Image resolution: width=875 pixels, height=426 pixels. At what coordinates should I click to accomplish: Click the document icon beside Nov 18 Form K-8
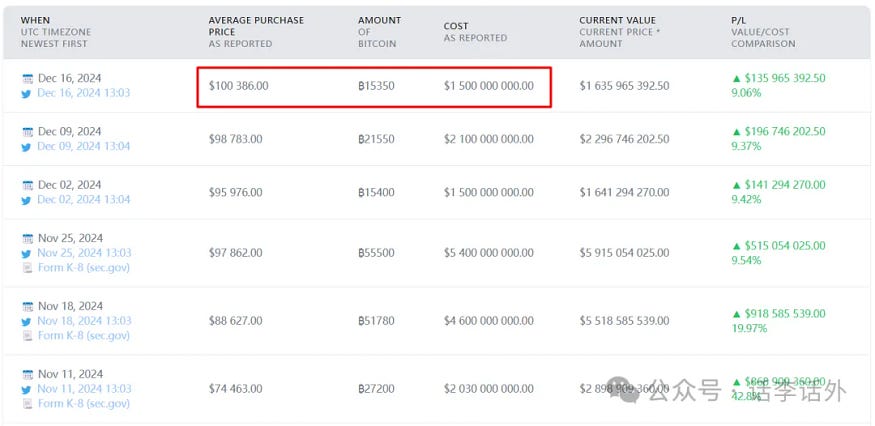(27, 336)
